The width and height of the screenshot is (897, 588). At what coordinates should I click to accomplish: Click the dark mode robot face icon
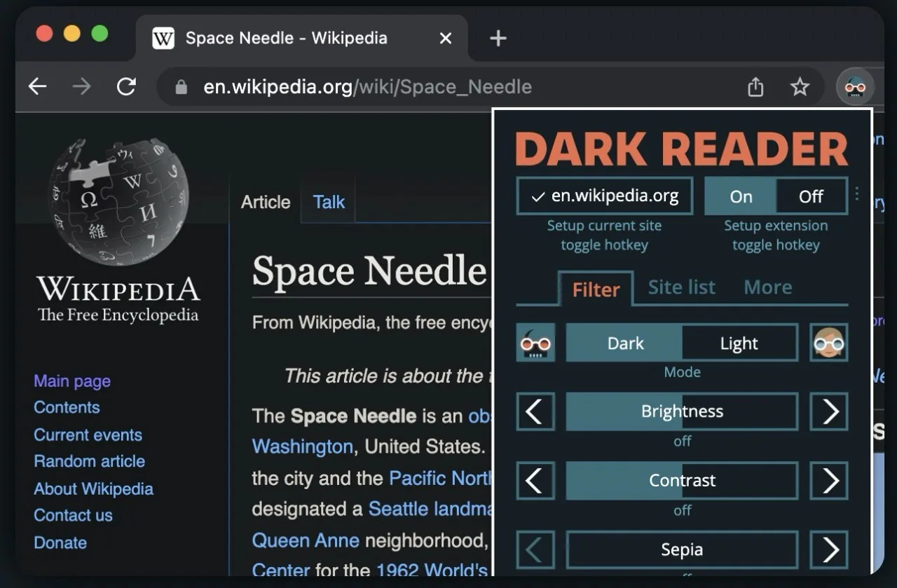(535, 343)
